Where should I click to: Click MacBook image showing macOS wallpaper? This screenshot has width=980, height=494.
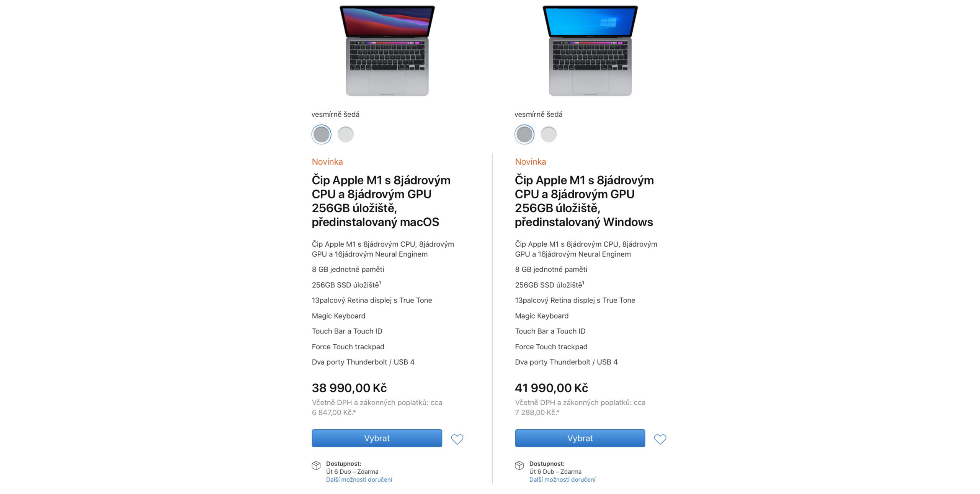click(387, 51)
